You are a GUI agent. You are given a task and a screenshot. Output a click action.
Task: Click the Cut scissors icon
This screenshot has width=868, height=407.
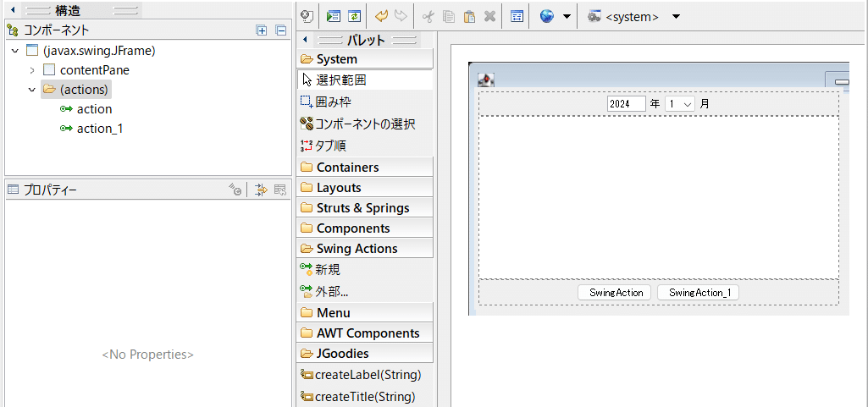point(428,17)
